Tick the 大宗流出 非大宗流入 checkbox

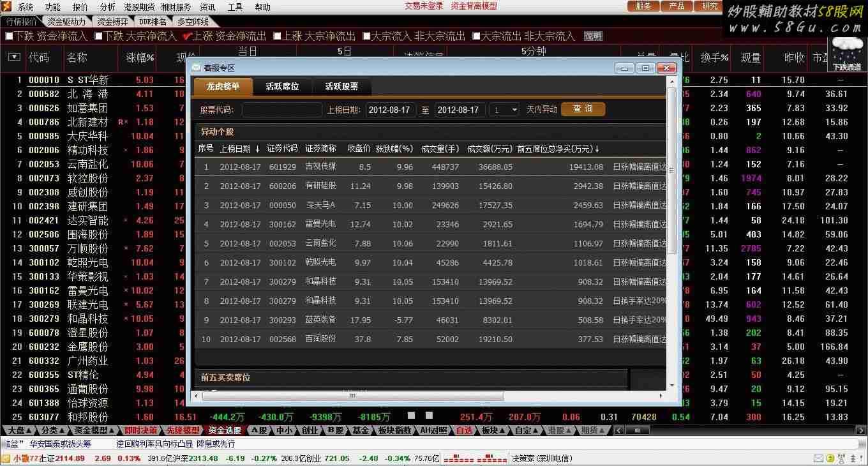tap(476, 36)
